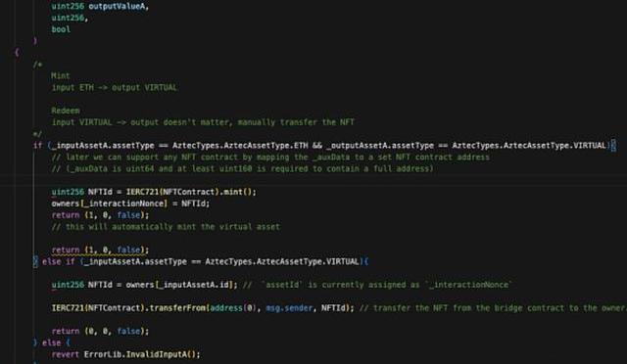Click revert ErrorLib.InvalidInputA() line

click(125, 354)
